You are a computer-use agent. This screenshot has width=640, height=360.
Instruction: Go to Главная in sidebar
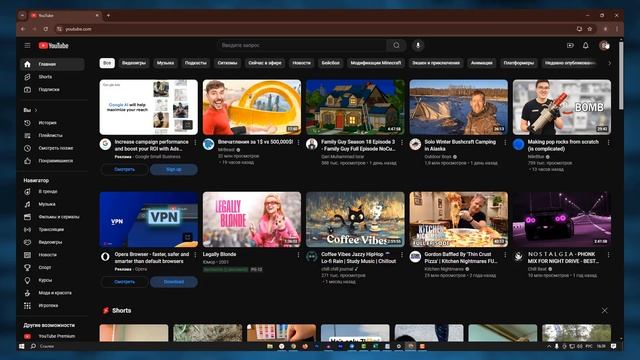52,64
